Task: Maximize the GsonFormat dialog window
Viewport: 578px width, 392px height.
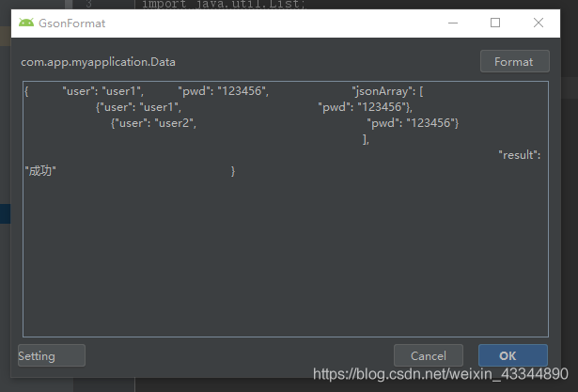Action: pos(495,23)
